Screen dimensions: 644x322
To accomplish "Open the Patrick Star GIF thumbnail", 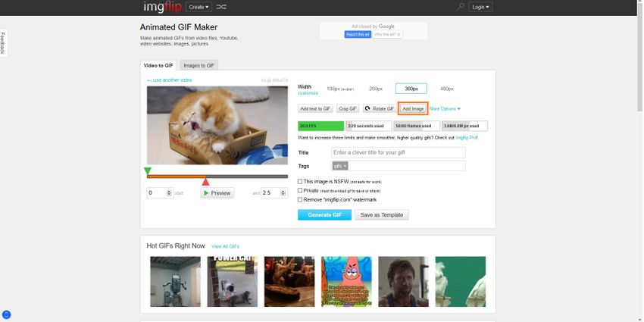I will point(347,282).
